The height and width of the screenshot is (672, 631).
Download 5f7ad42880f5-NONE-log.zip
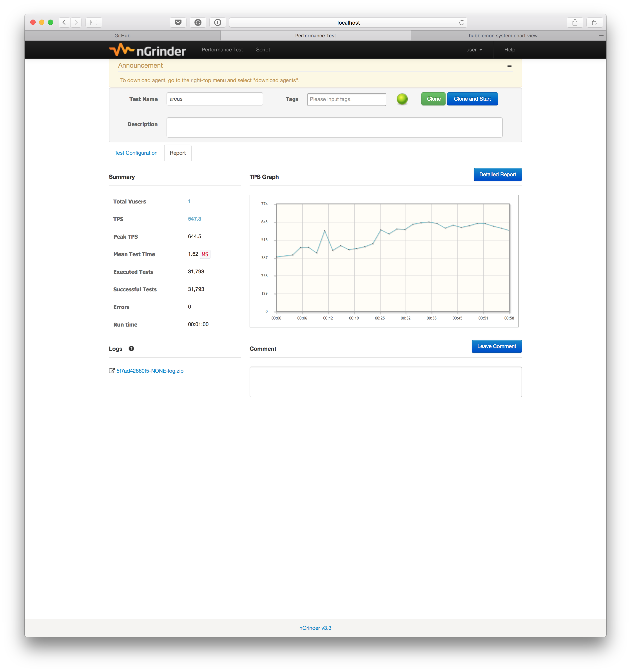pos(150,371)
